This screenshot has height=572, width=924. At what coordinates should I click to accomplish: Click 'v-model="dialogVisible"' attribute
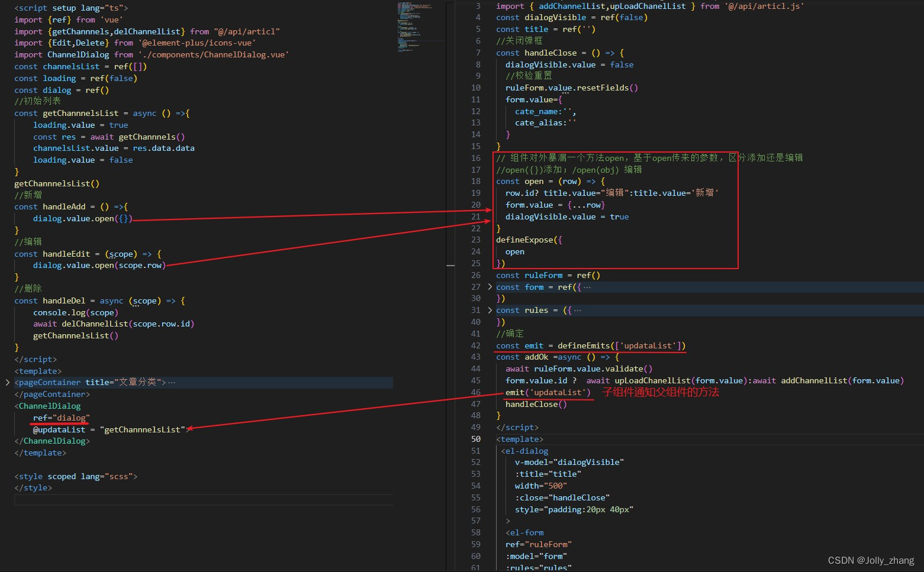[x=569, y=463]
